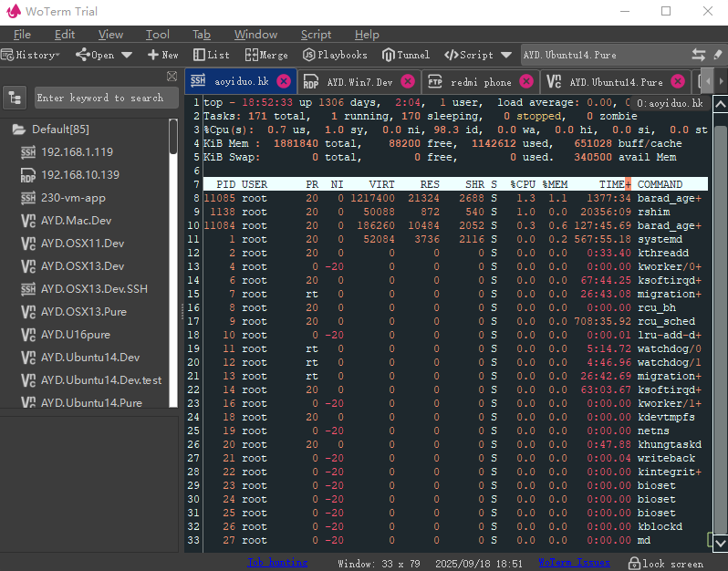The image size is (728, 571).
Task: Open the Window menu
Action: coord(255,35)
